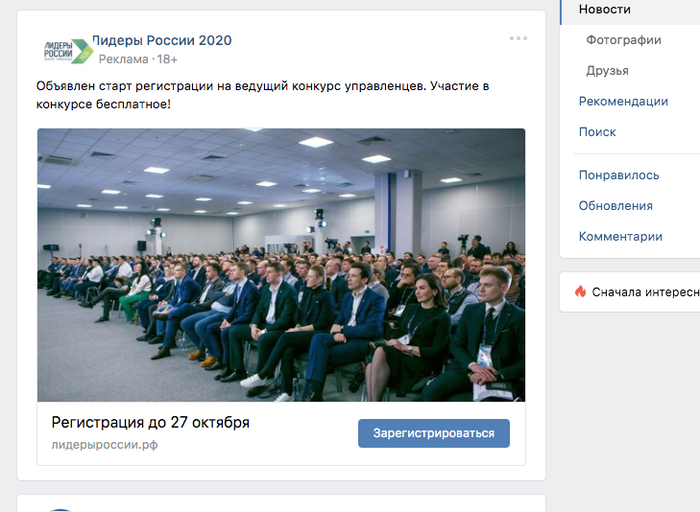Go to Рекомендации section
The width and height of the screenshot is (700, 512).
(x=623, y=101)
